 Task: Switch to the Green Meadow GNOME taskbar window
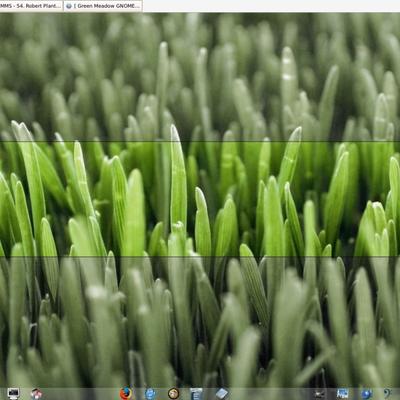(103, 6)
